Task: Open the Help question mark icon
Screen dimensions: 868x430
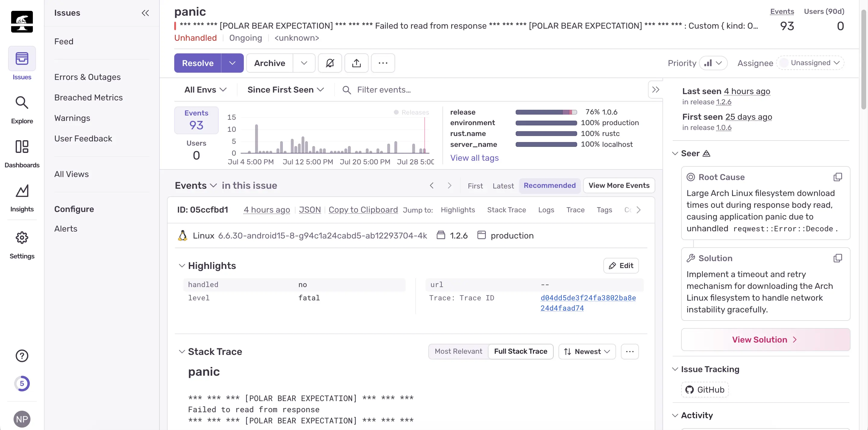Action: [x=22, y=356]
